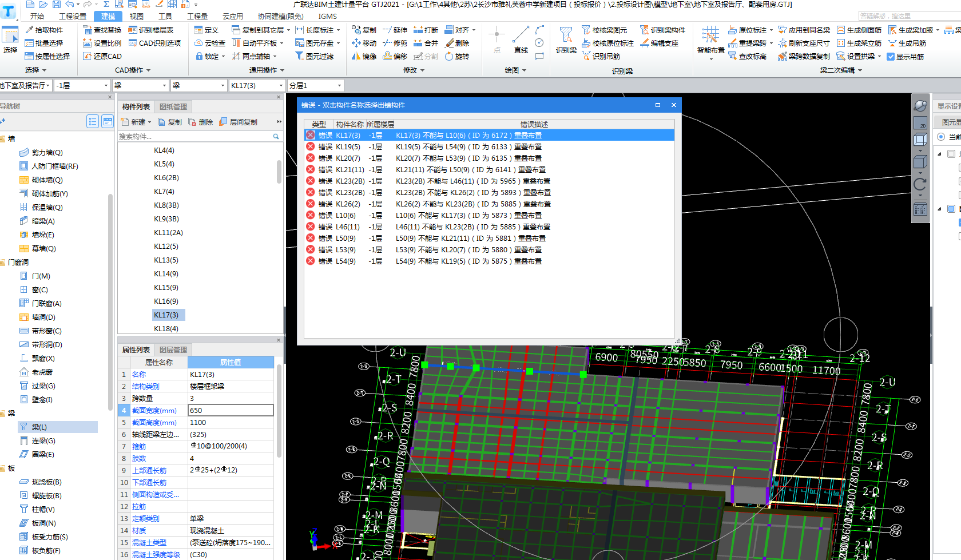Switch to the 视图 ribbon tab
Viewport: 961px width, 560px height.
click(x=137, y=16)
